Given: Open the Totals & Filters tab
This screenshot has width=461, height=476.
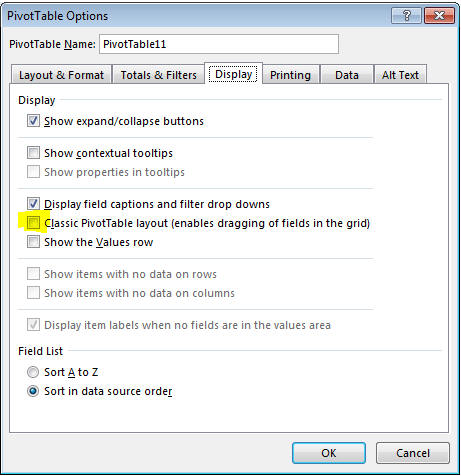Looking at the screenshot, I should (158, 75).
